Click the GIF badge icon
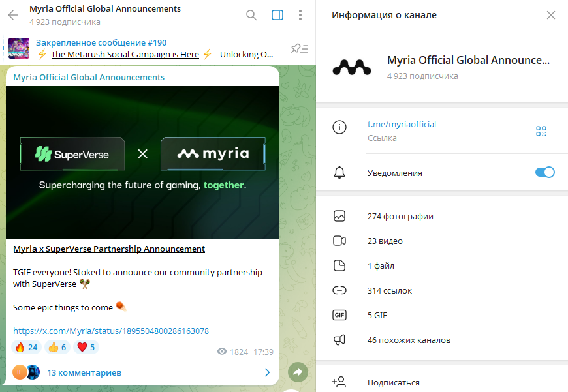The image size is (568, 392). tap(339, 315)
